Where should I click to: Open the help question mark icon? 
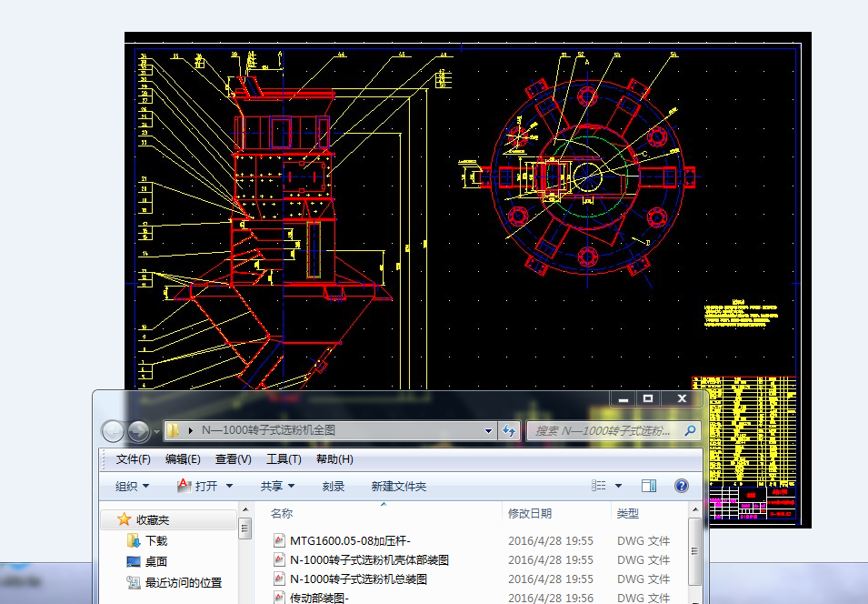[681, 486]
